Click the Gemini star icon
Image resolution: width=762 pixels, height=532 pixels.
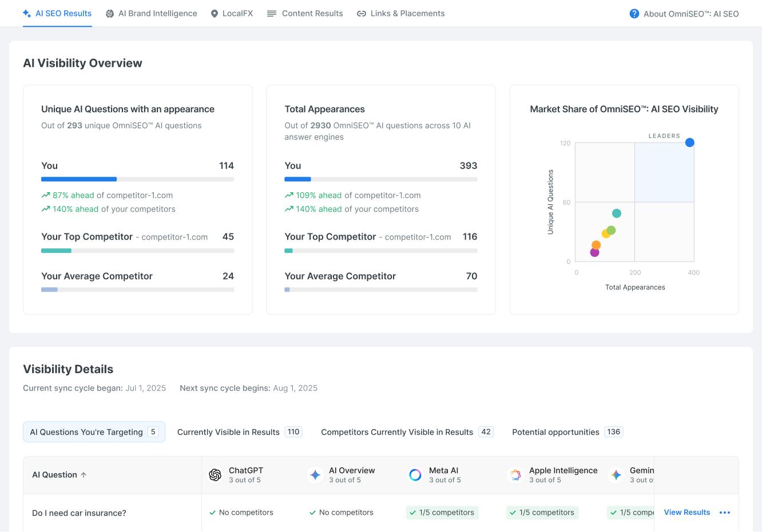(616, 475)
